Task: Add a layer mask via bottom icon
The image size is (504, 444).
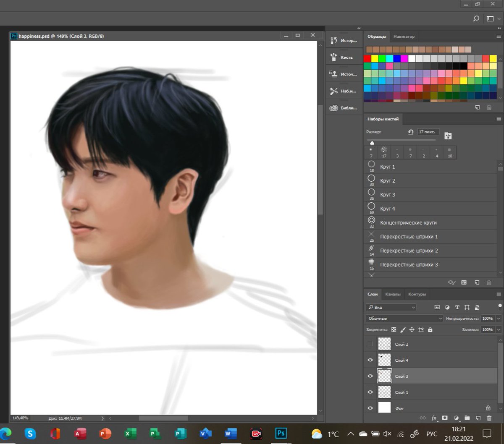Action: 445,418
